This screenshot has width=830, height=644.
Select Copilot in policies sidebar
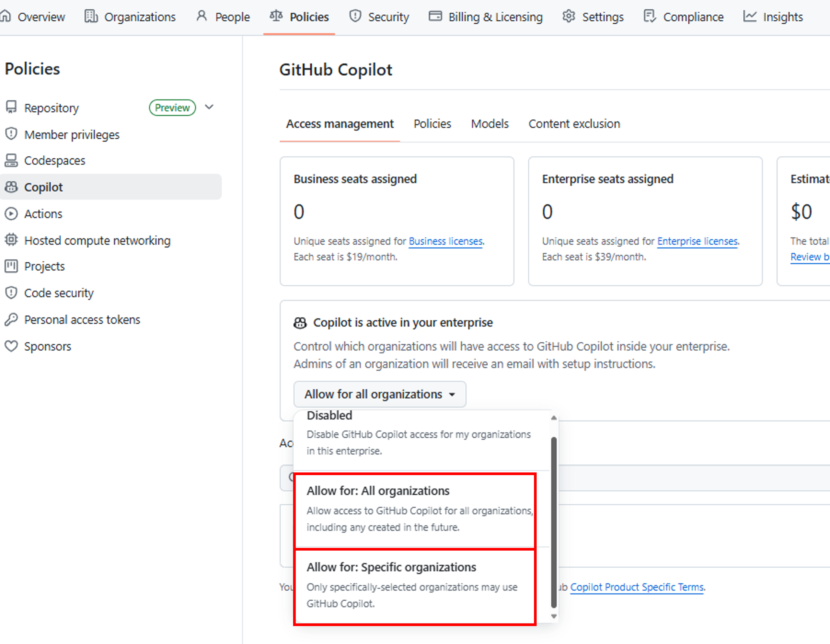pos(110,187)
